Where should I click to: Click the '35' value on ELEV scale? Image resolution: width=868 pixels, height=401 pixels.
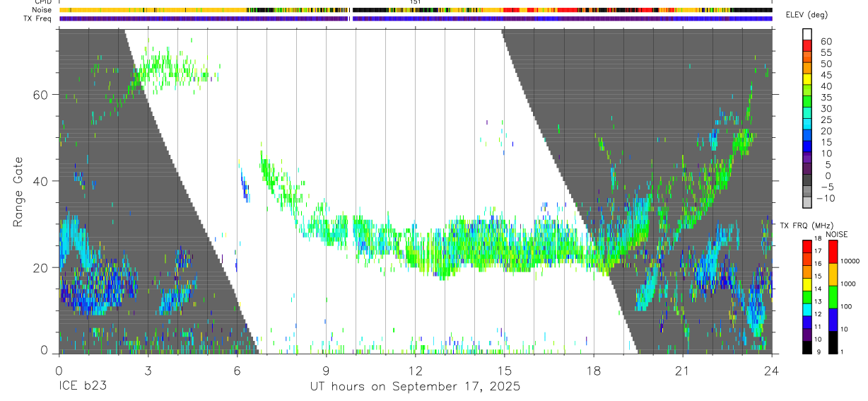[826, 98]
